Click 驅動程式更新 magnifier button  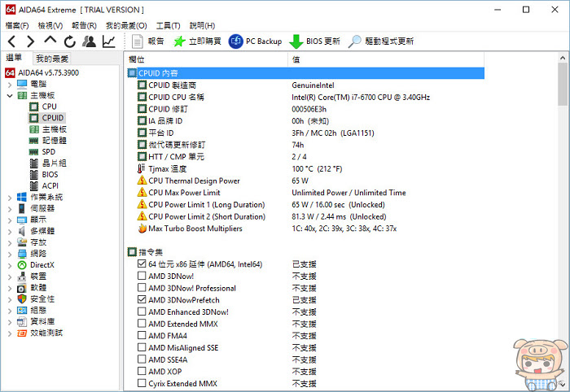pyautogui.click(x=380, y=41)
